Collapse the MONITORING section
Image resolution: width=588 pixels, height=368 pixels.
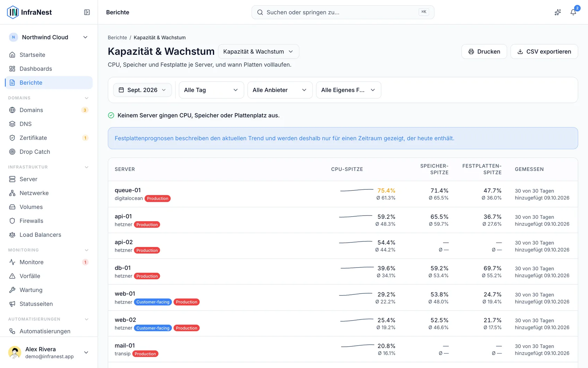pyautogui.click(x=86, y=250)
